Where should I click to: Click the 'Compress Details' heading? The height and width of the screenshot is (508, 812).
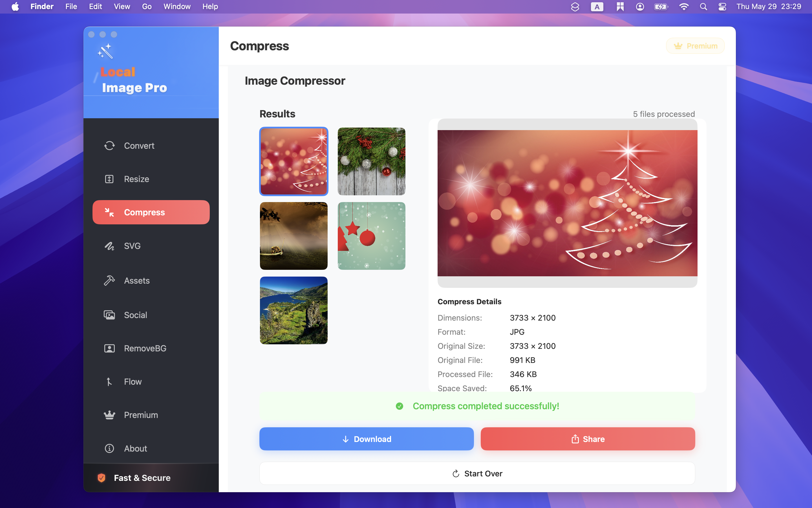(469, 302)
